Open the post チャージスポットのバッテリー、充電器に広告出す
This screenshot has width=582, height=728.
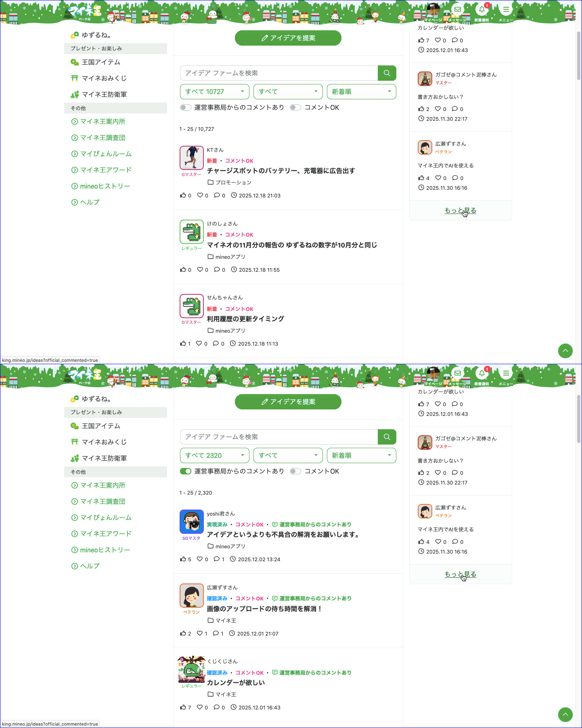pyautogui.click(x=281, y=171)
